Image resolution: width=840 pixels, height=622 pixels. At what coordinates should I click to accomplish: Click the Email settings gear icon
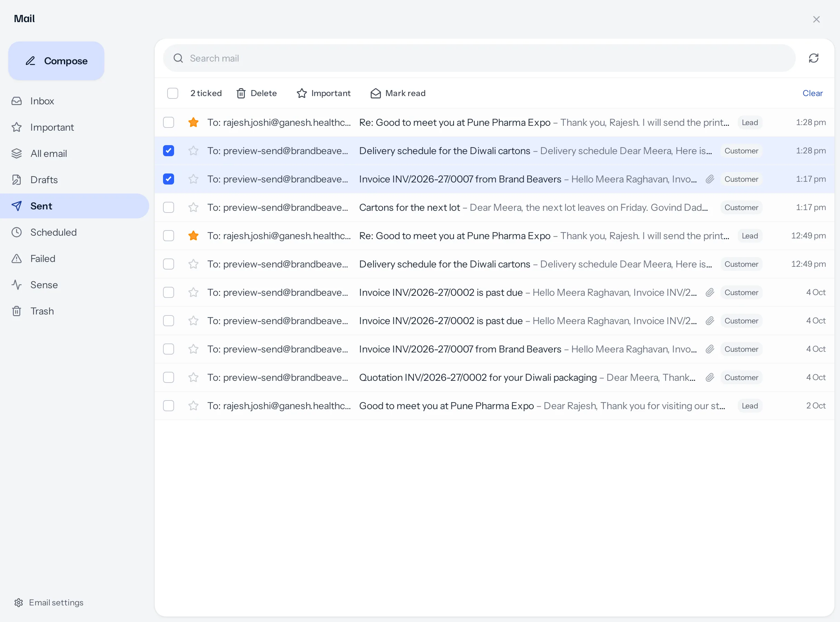point(19,602)
